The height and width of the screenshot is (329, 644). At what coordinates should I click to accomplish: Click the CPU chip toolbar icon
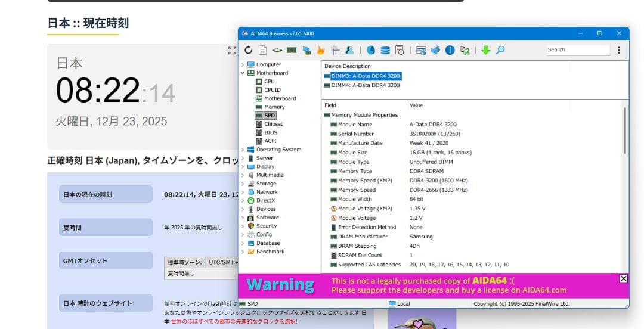(277, 50)
